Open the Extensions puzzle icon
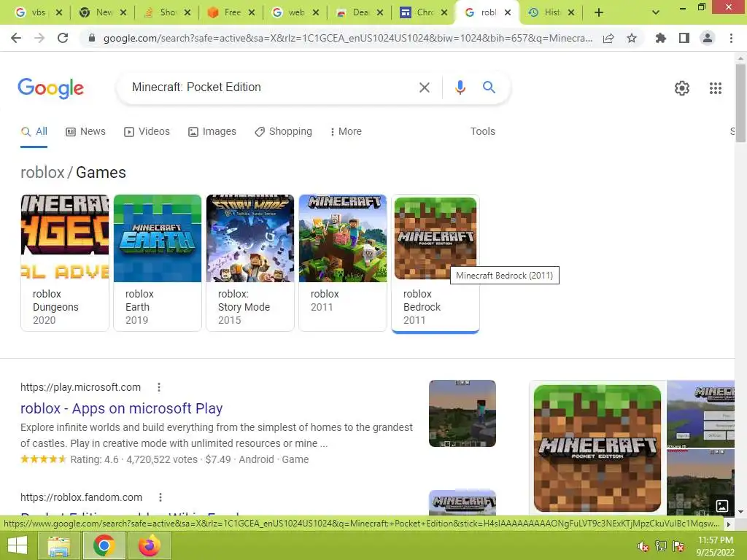Viewport: 747px width, 560px height. pyautogui.click(x=661, y=38)
